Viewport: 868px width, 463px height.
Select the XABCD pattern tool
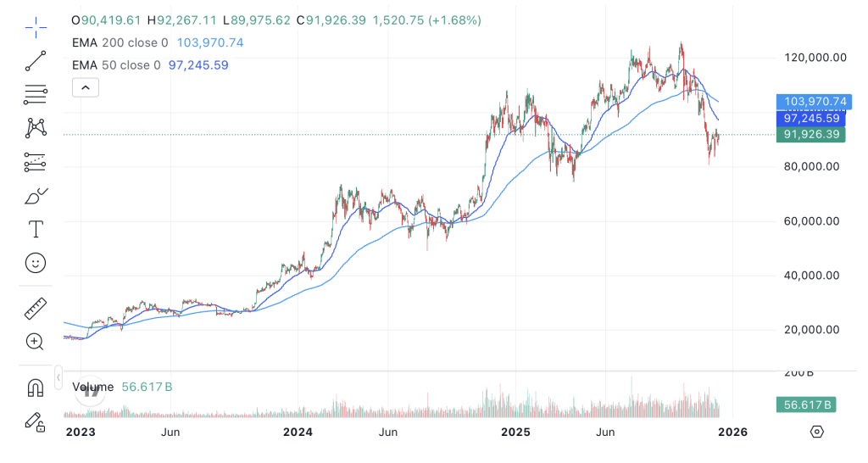[36, 128]
